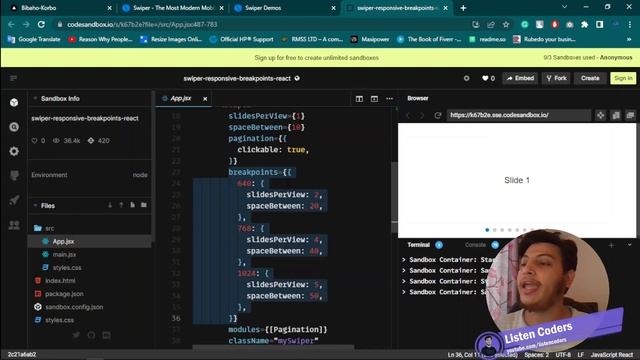Click the first icon right of preview URL
The image size is (640, 360).
tap(600, 115)
